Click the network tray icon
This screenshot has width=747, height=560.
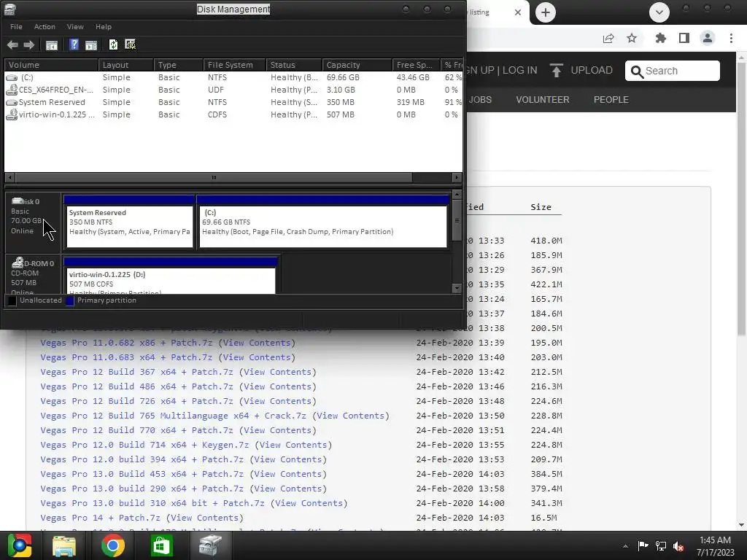pos(661,545)
